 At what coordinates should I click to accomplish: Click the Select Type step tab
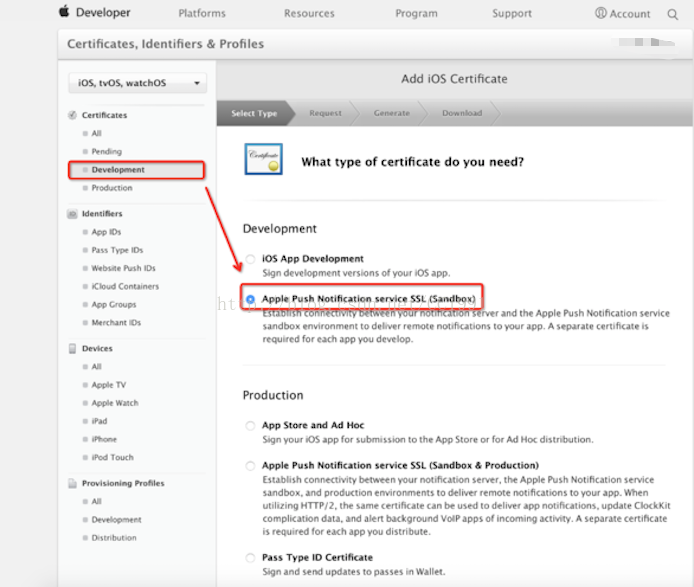click(254, 113)
